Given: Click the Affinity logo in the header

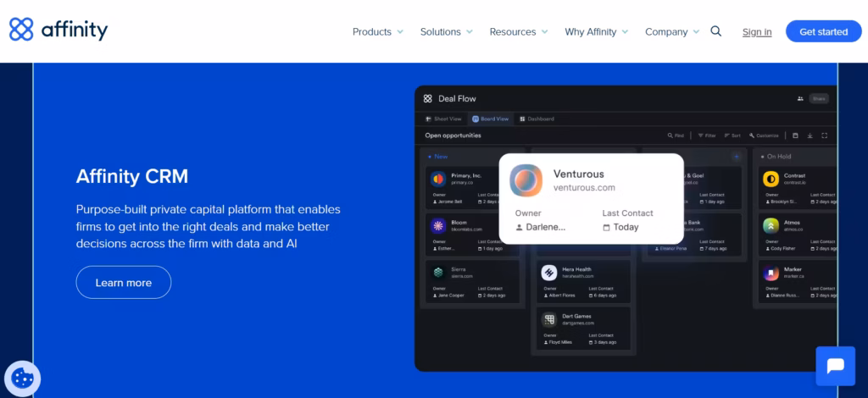Looking at the screenshot, I should 58,30.
